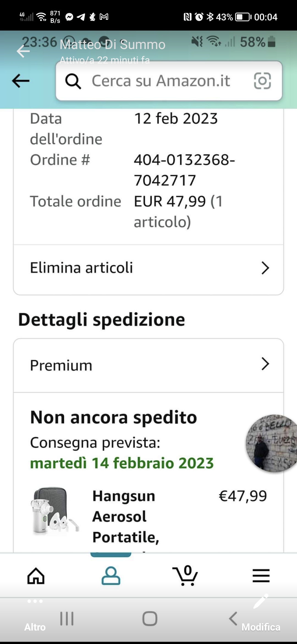Go to Amazon home tab
This screenshot has width=297, height=644.
pos(36,575)
